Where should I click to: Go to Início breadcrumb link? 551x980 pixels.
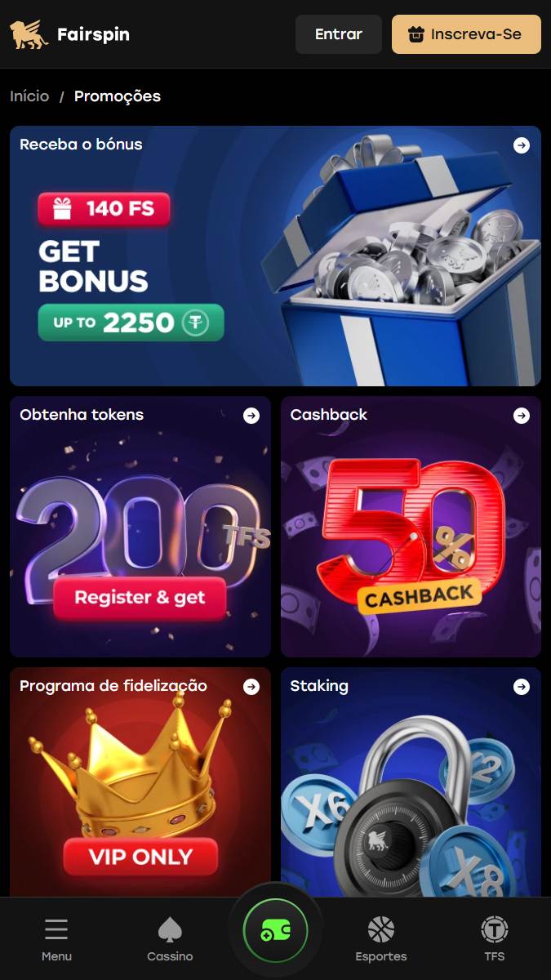coord(29,96)
